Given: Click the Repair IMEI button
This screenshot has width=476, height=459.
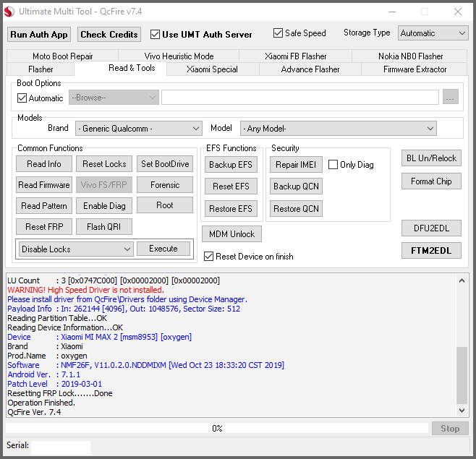Looking at the screenshot, I should click(296, 165).
